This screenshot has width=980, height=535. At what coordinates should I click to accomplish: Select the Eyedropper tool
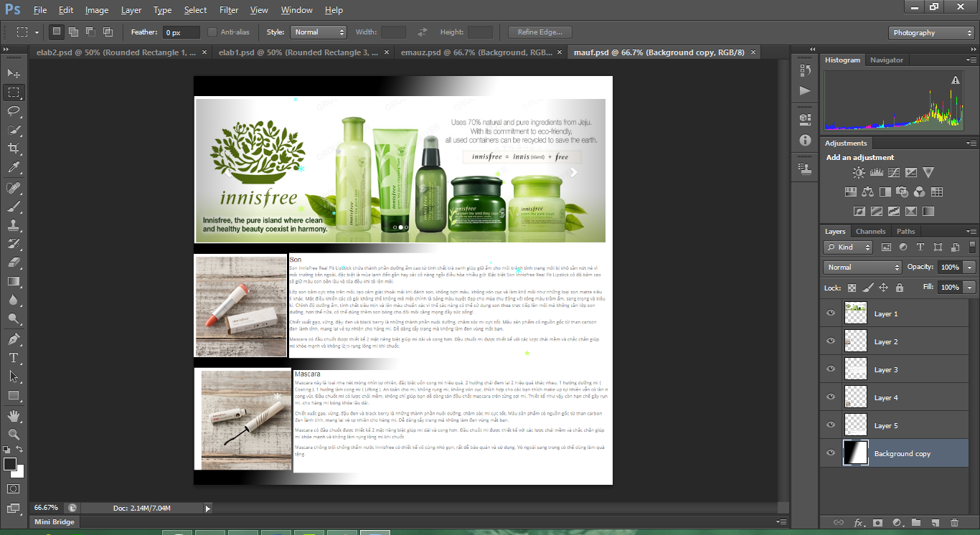click(14, 167)
